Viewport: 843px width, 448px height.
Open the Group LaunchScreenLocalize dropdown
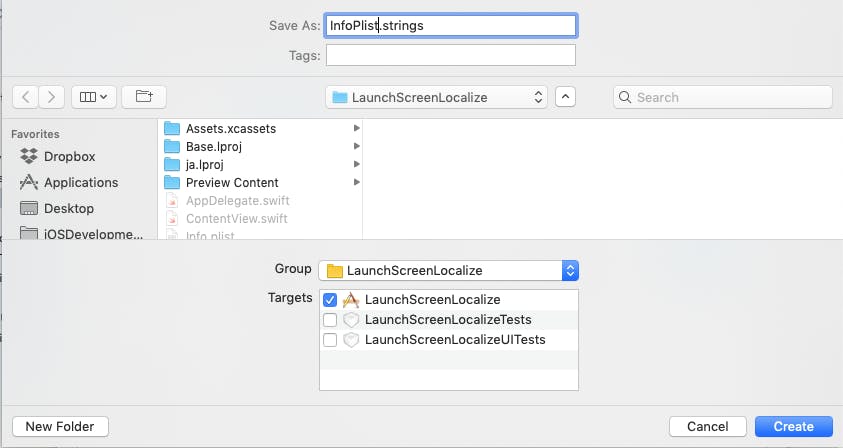point(448,271)
